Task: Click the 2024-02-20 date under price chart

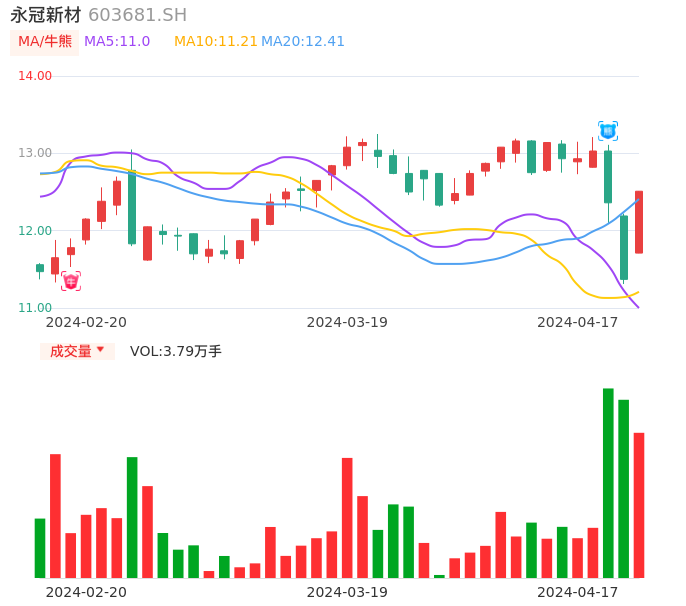Action: pos(86,322)
